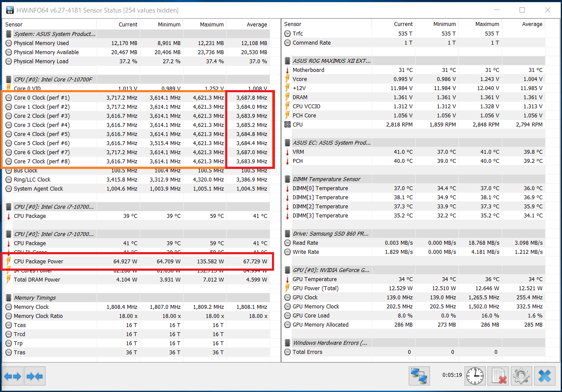Open sensor settings gear icon

pos(521,376)
